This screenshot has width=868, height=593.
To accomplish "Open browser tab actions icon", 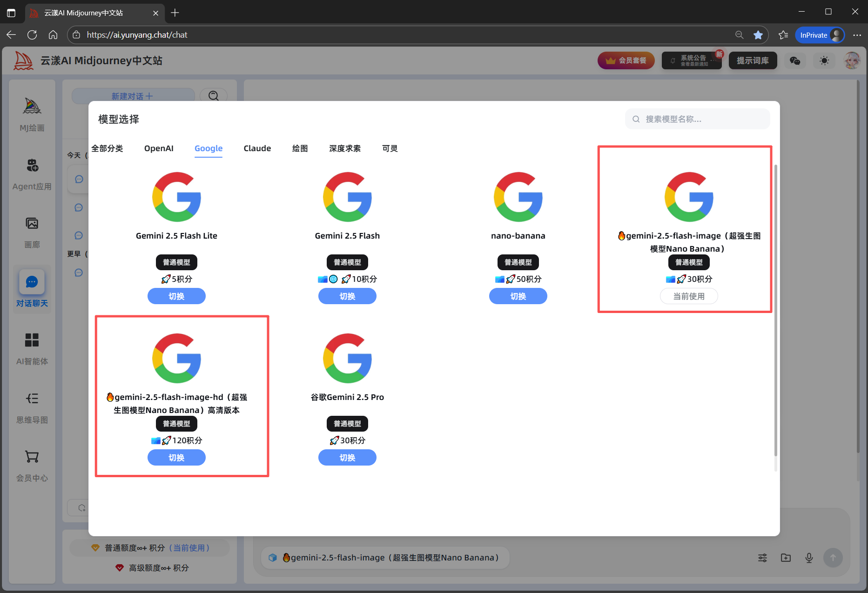I will pyautogui.click(x=11, y=13).
